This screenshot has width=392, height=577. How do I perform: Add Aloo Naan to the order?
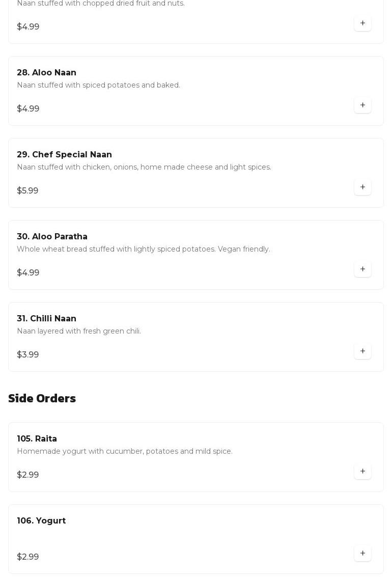pos(362,105)
